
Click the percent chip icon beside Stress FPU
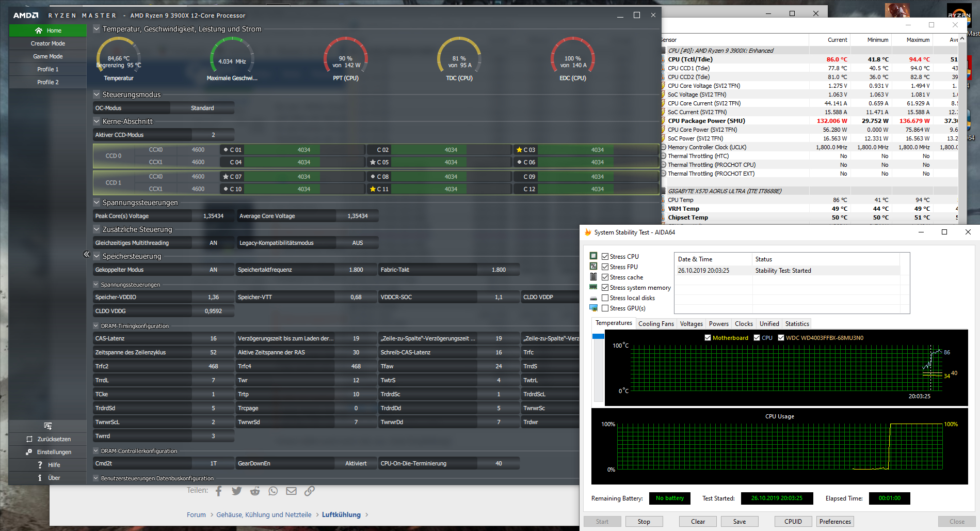(593, 267)
